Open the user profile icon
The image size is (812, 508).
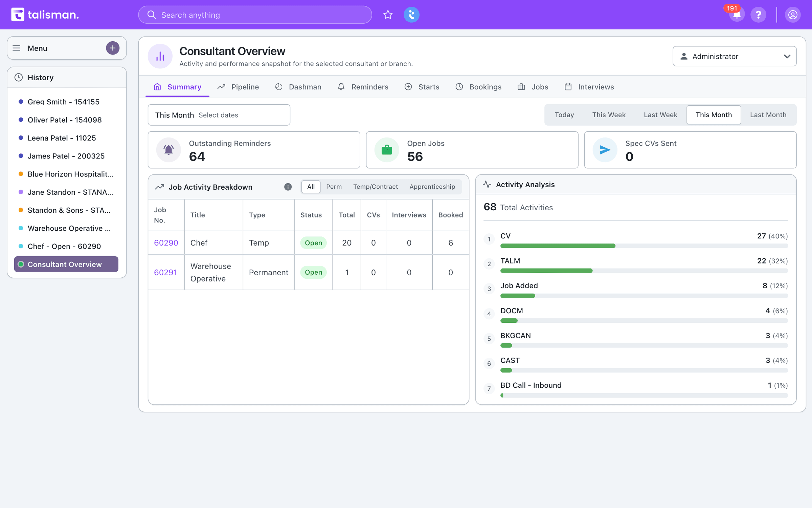point(792,15)
